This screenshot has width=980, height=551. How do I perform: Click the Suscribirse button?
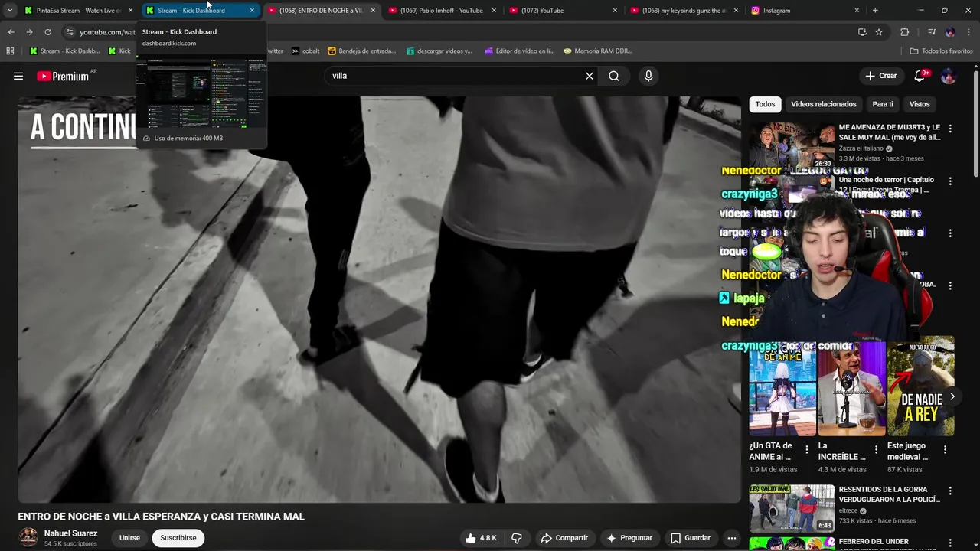click(178, 538)
